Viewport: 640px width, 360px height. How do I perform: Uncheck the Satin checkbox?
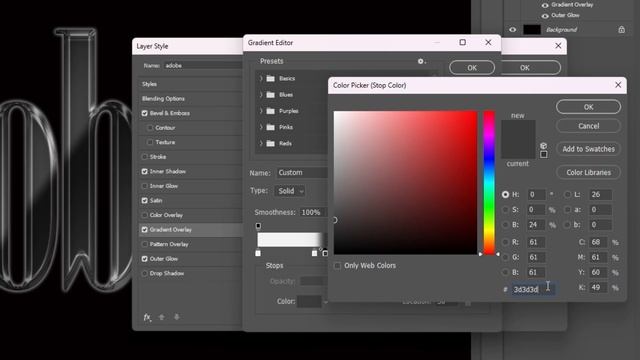pyautogui.click(x=144, y=200)
